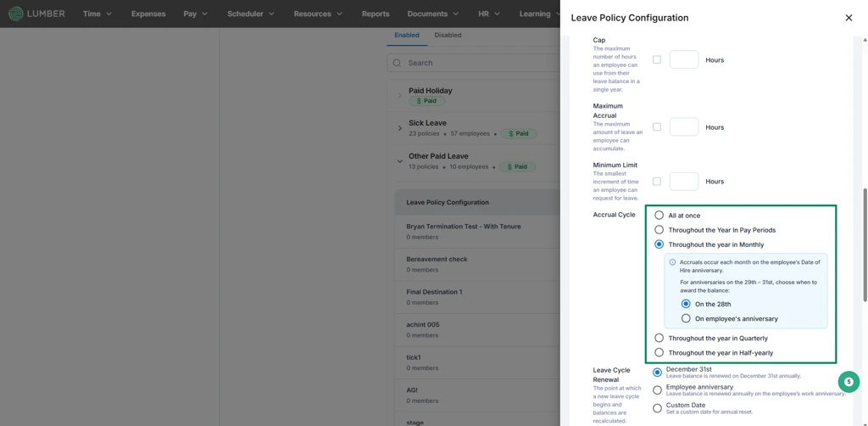Click the search magnifier icon

pyautogui.click(x=397, y=63)
